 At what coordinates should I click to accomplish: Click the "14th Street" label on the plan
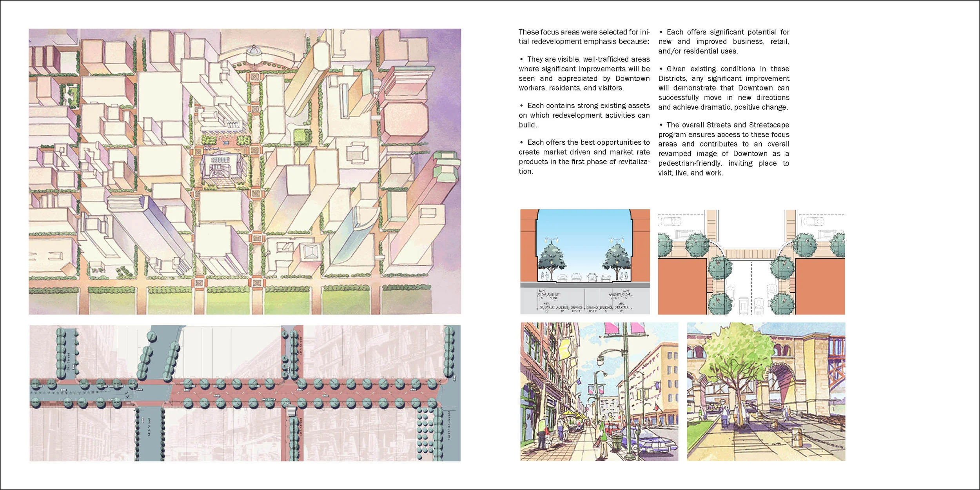point(149,427)
